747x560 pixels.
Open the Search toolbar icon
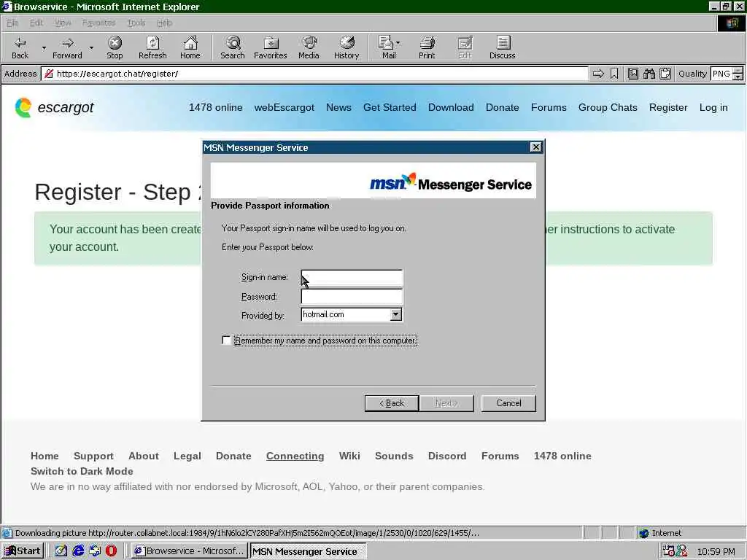[233, 43]
